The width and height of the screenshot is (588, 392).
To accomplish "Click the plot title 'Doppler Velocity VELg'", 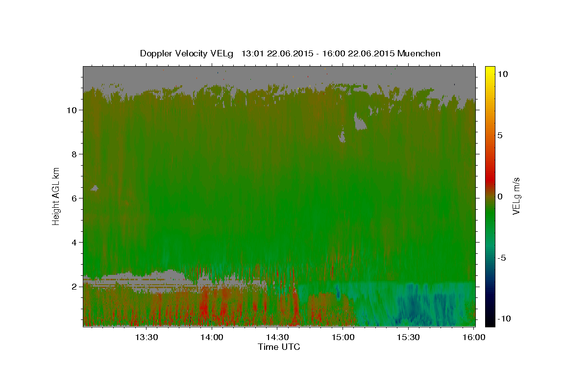I will point(187,53).
